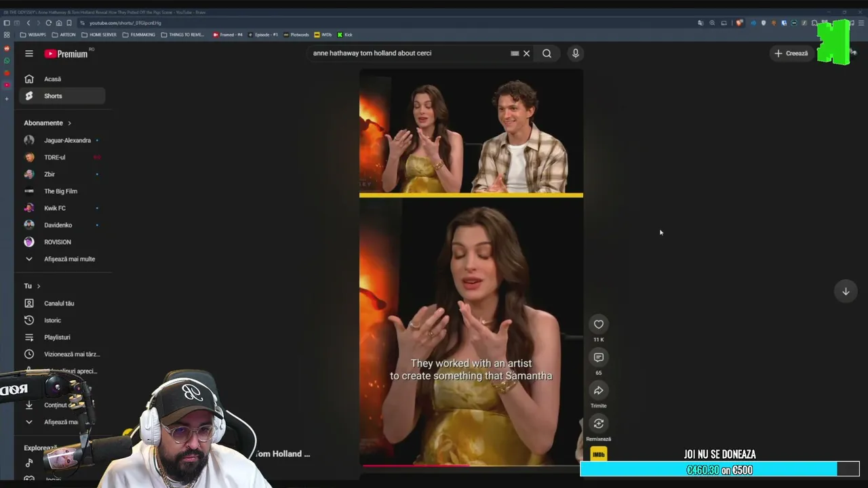The width and height of the screenshot is (868, 488).
Task: Open the IMDb bookmark
Action: tap(323, 35)
